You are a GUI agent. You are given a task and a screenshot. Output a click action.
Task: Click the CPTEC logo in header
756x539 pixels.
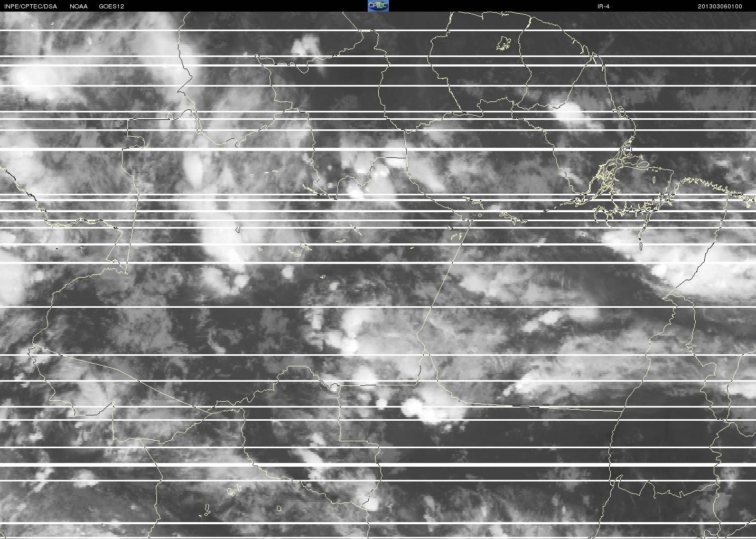[x=378, y=6]
